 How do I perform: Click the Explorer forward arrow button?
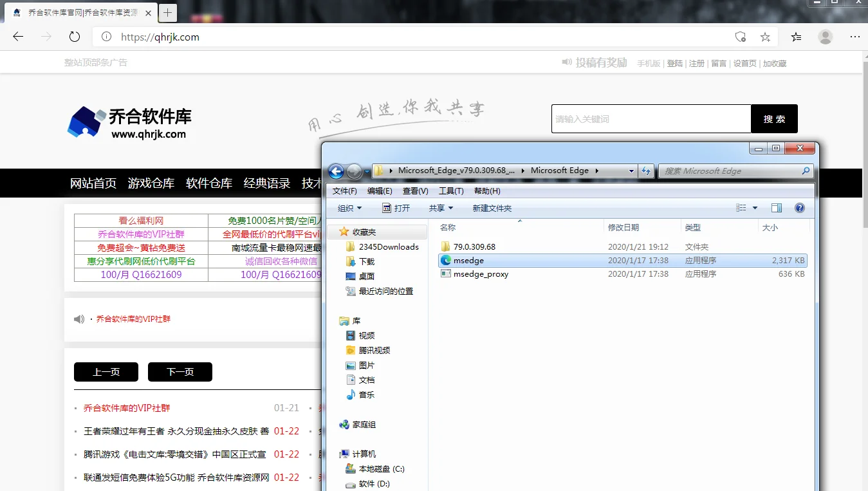pos(354,171)
